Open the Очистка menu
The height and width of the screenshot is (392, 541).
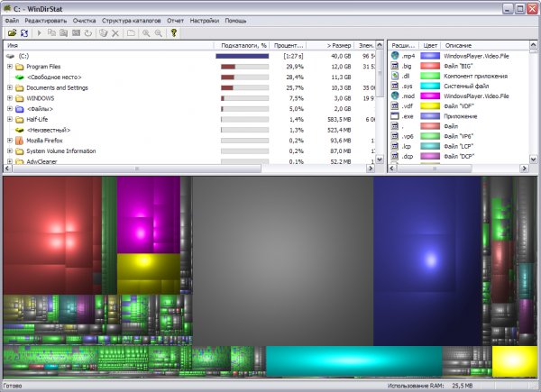pyautogui.click(x=84, y=21)
